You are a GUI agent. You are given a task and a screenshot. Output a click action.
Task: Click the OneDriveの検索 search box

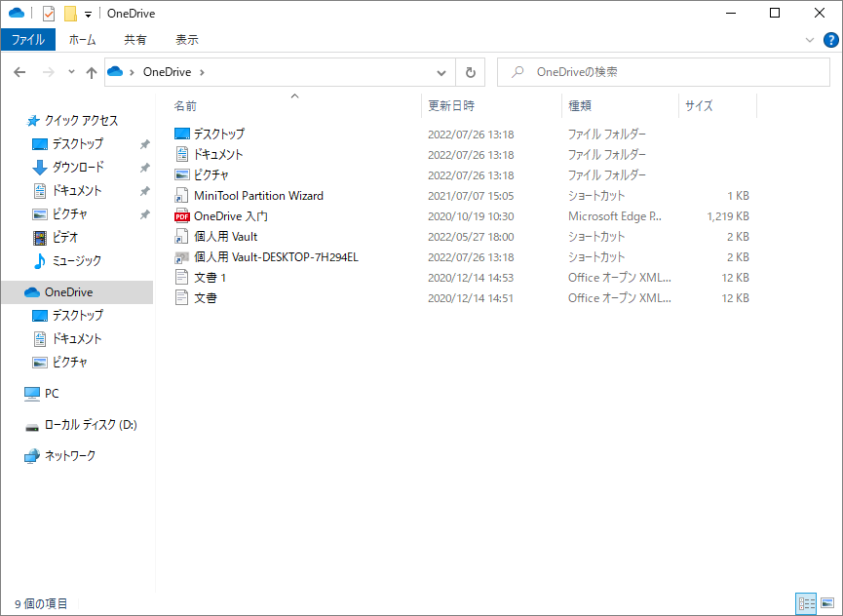[664, 72]
